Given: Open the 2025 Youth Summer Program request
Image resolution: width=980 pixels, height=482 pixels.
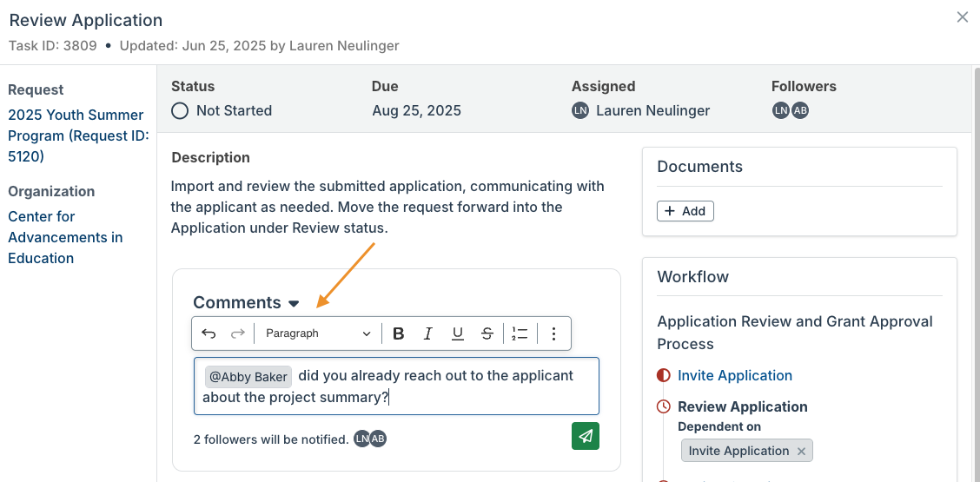Looking at the screenshot, I should [79, 135].
